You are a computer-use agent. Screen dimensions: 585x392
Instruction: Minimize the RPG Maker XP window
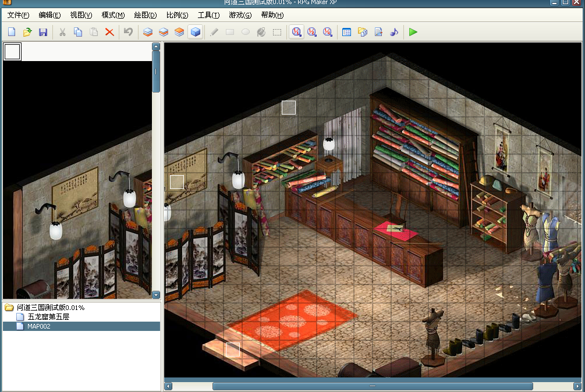[x=554, y=2]
